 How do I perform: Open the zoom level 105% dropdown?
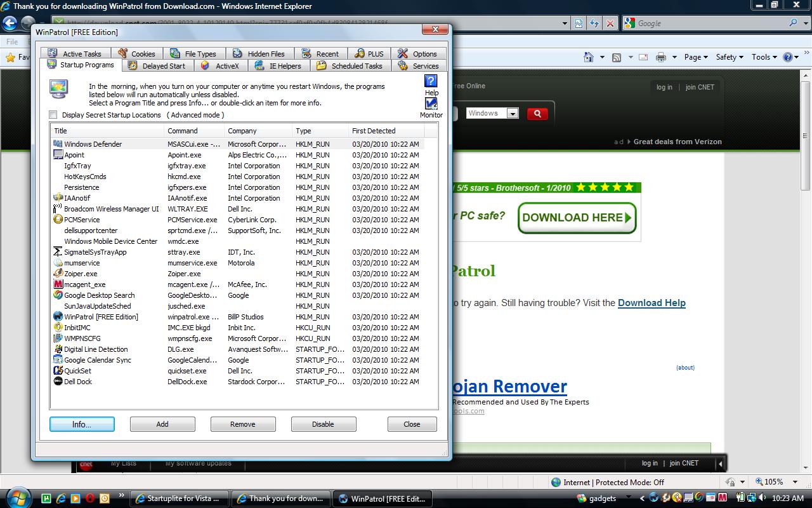[x=796, y=482]
